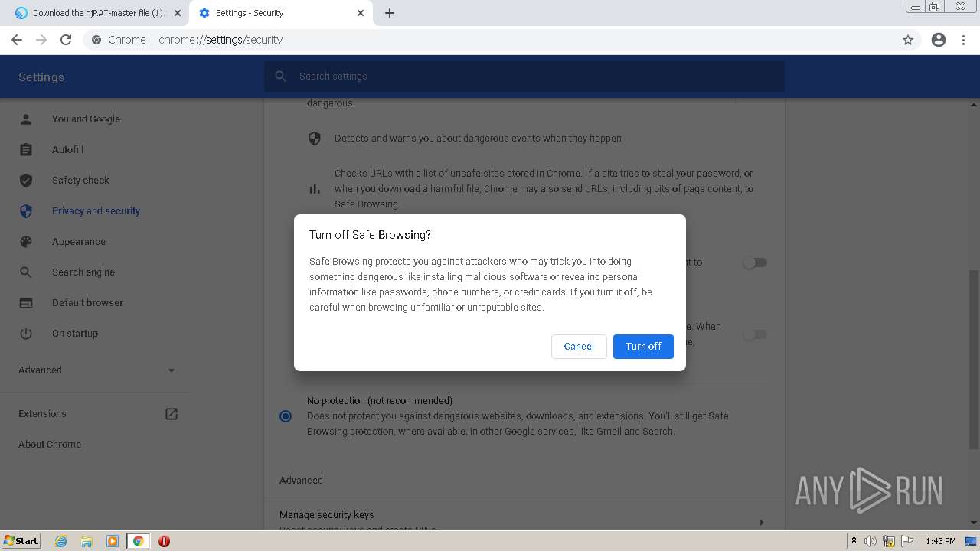Click the browser forward arrow
Screen dimensions: 980x551
point(41,40)
